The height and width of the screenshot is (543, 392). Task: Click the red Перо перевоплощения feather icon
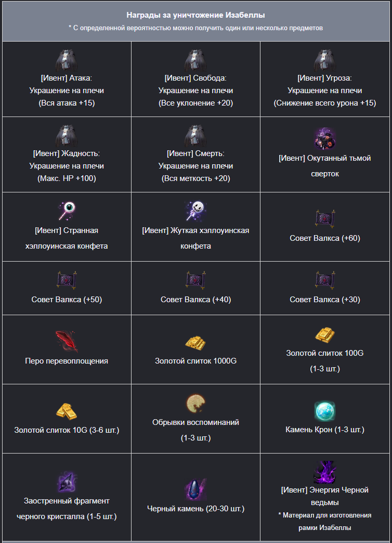click(x=67, y=341)
